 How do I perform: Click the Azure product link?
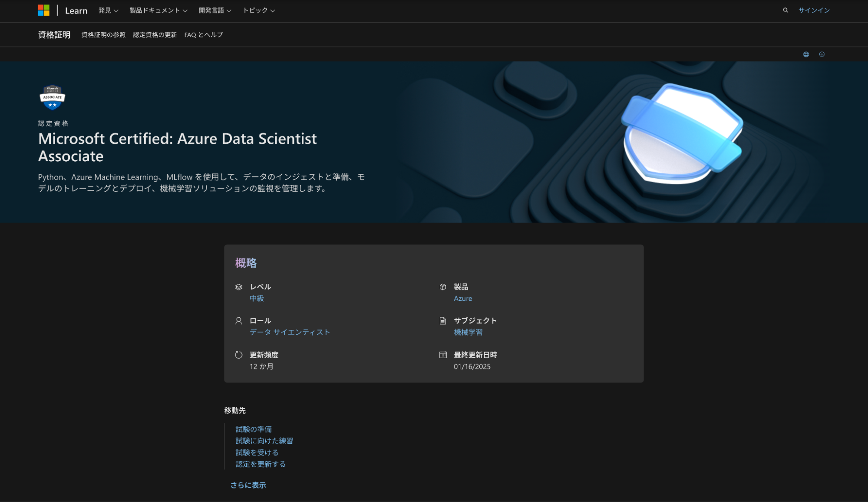tap(462, 298)
